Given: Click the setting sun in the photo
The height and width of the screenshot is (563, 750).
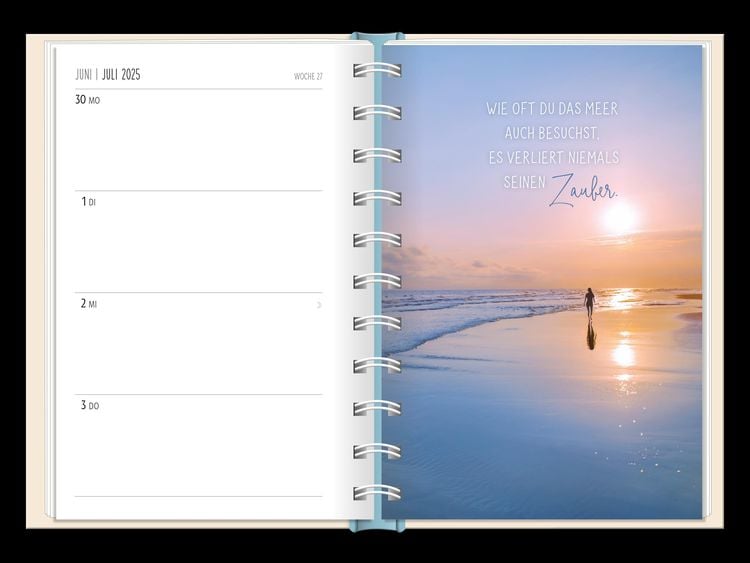Looking at the screenshot, I should 619,219.
